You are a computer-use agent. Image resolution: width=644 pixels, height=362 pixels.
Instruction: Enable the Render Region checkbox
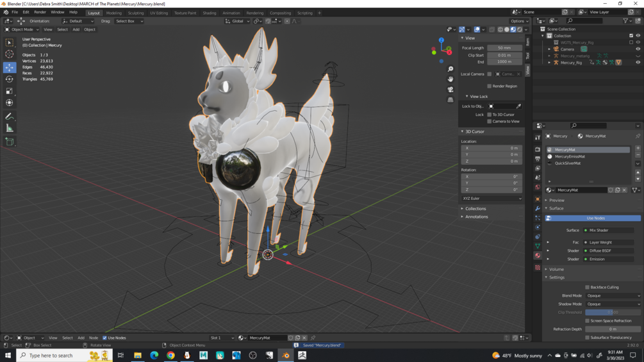pos(489,86)
